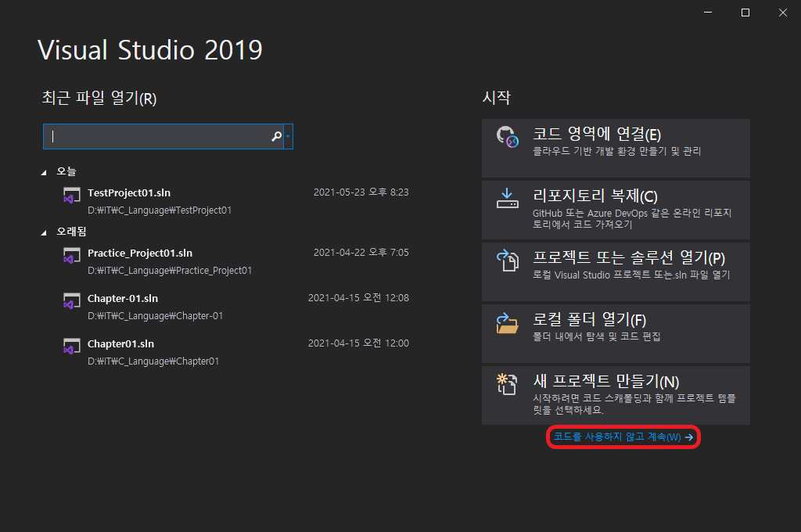Click the new project sparkle icon

(507, 384)
